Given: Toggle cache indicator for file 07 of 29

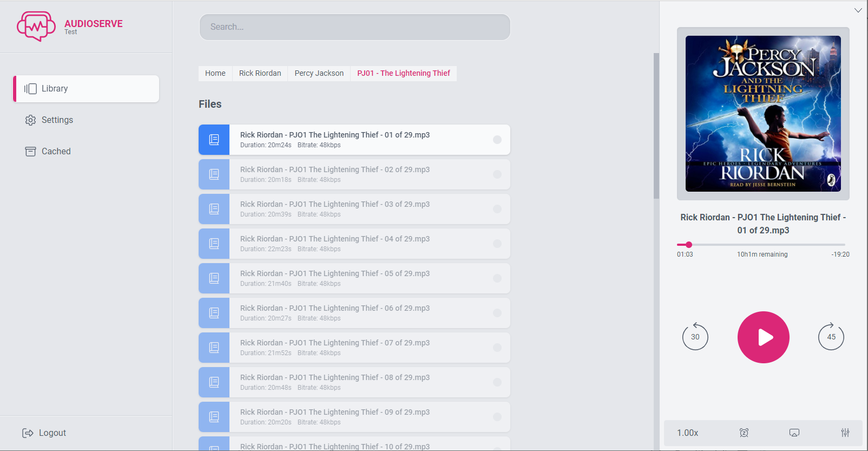Looking at the screenshot, I should pyautogui.click(x=497, y=348).
